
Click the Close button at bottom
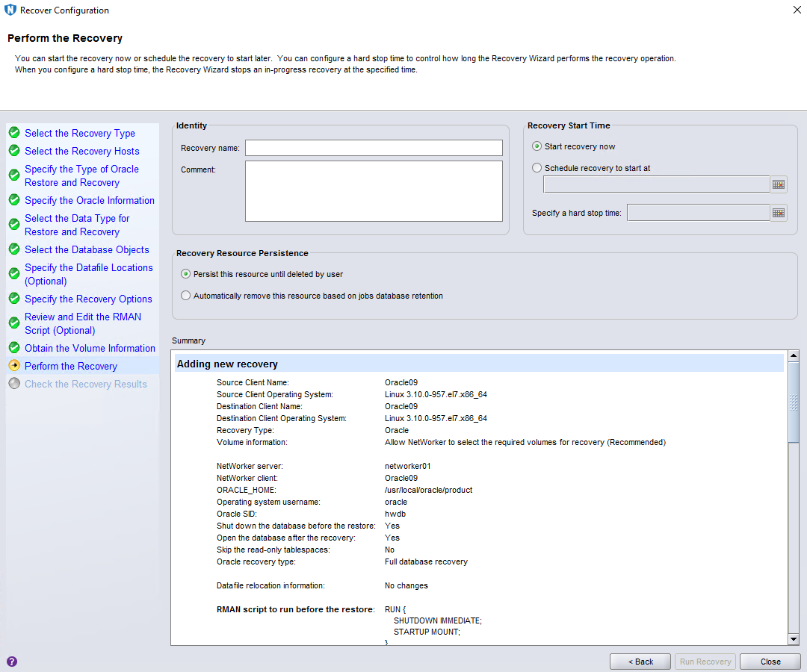click(x=770, y=662)
